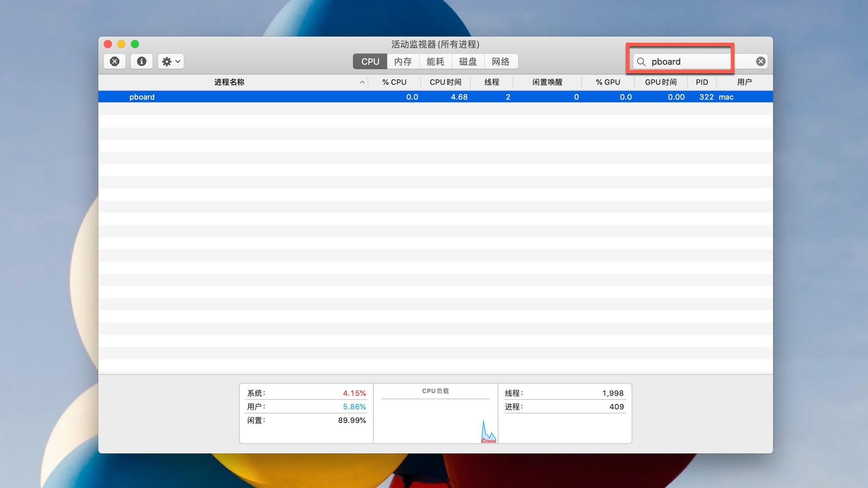Open the process info inspector icon

(142, 61)
